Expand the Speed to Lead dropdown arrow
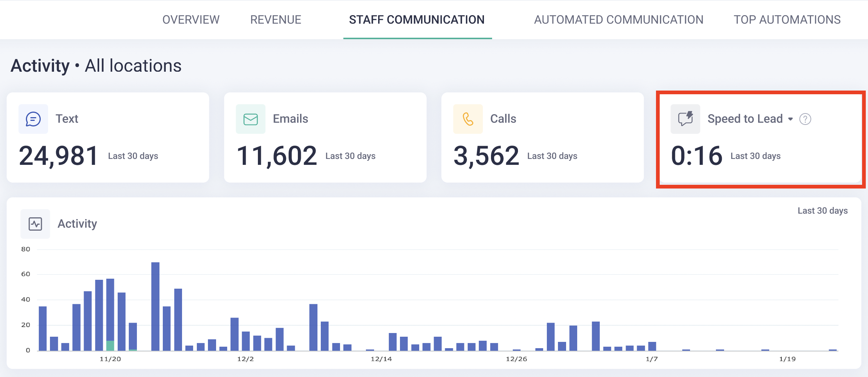 [790, 119]
